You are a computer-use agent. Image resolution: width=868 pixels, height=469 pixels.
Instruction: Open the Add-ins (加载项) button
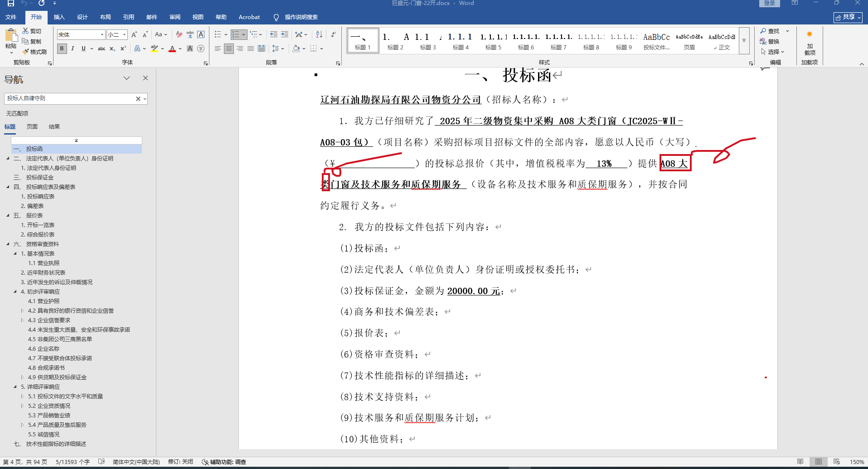810,43
